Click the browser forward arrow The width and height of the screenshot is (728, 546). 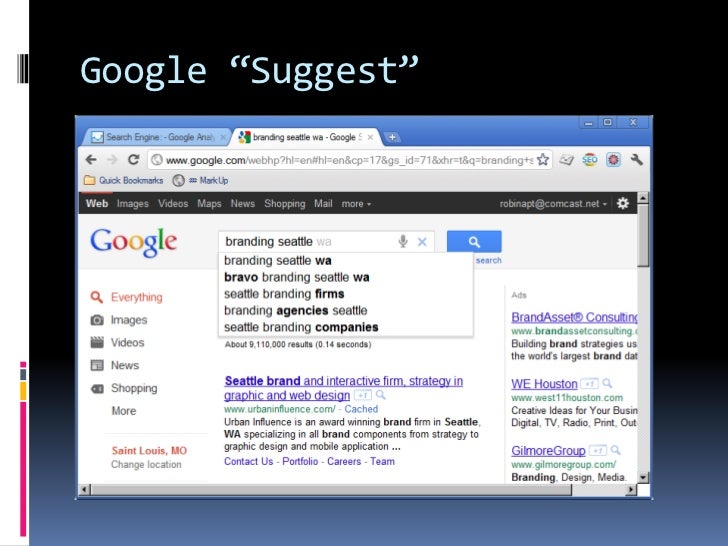[112, 160]
